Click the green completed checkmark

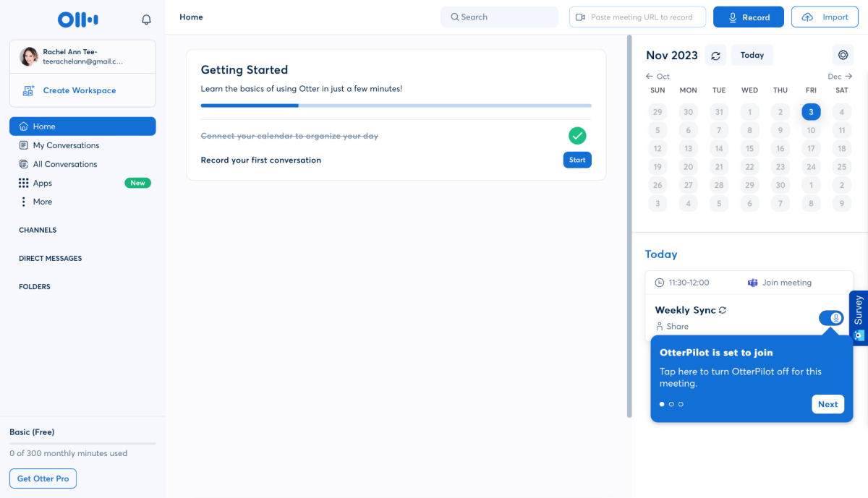point(577,136)
